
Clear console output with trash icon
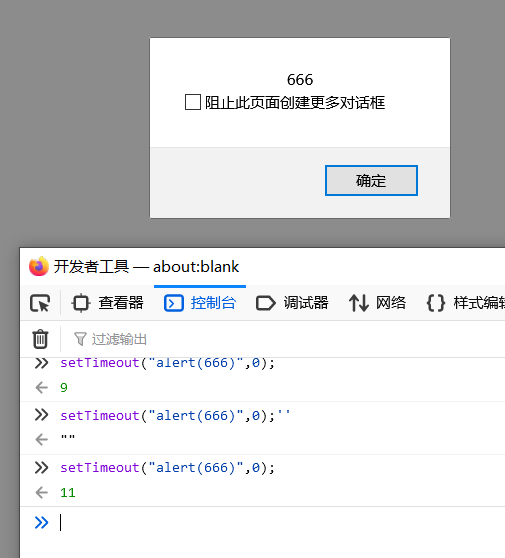click(x=40, y=339)
